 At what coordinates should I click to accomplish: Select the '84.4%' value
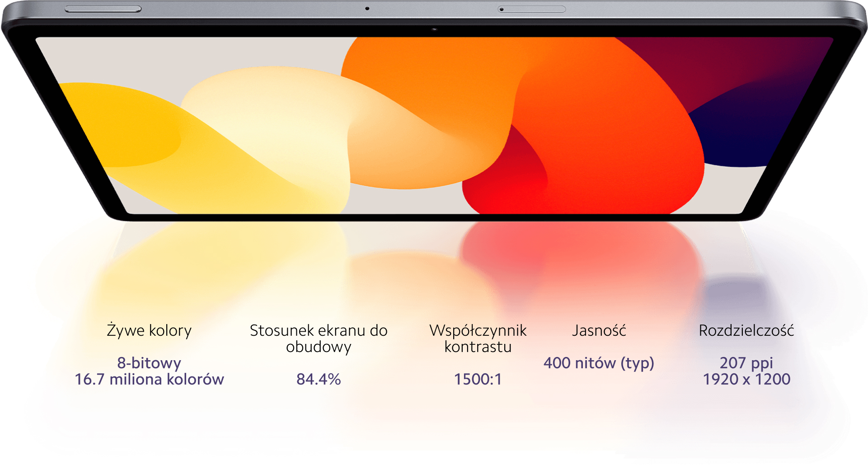pyautogui.click(x=319, y=379)
